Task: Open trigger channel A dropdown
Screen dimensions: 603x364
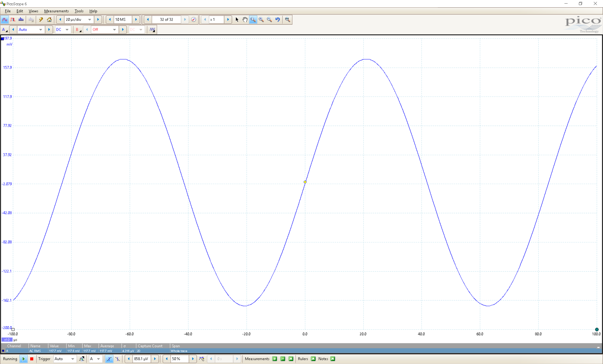Action: pos(98,359)
